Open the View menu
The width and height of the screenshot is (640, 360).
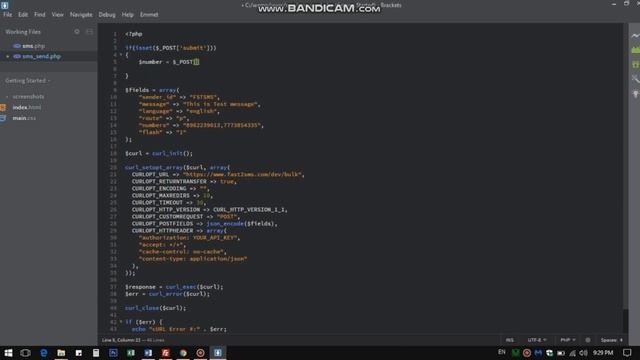click(x=57, y=15)
